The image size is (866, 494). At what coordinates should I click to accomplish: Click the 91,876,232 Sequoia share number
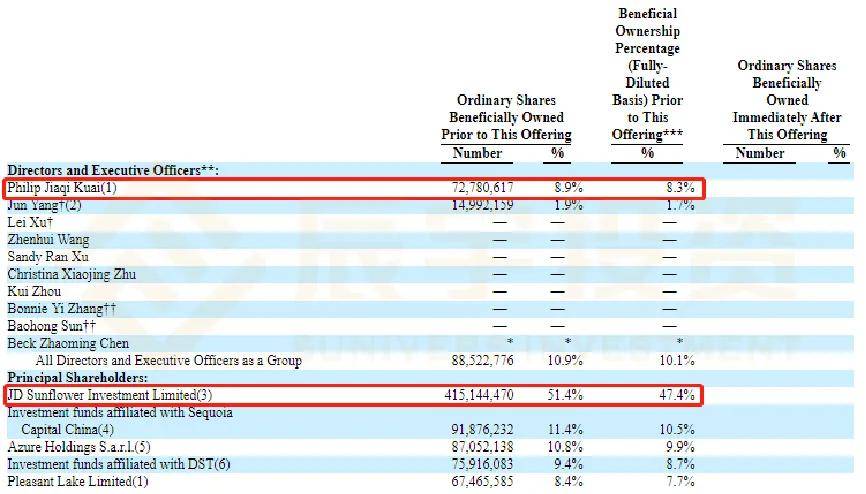click(x=482, y=429)
